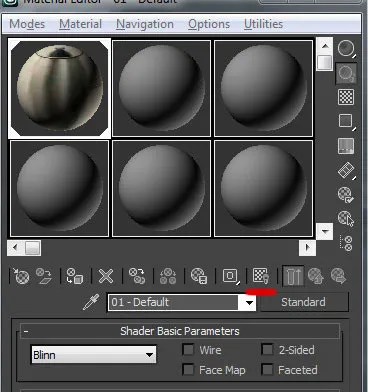Open the Material/Map Navigator icon
368x392 pixels.
(x=346, y=243)
